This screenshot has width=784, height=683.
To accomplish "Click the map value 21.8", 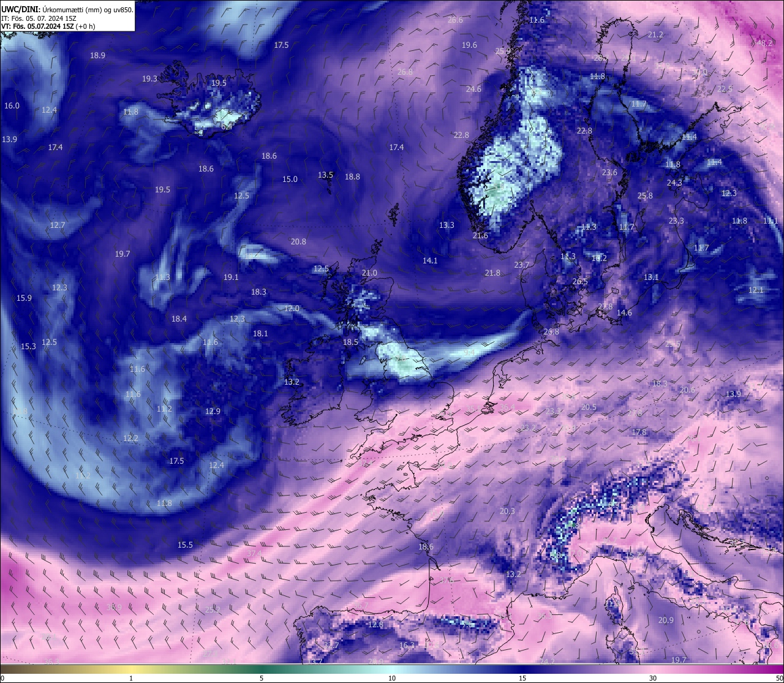I will 492,273.
